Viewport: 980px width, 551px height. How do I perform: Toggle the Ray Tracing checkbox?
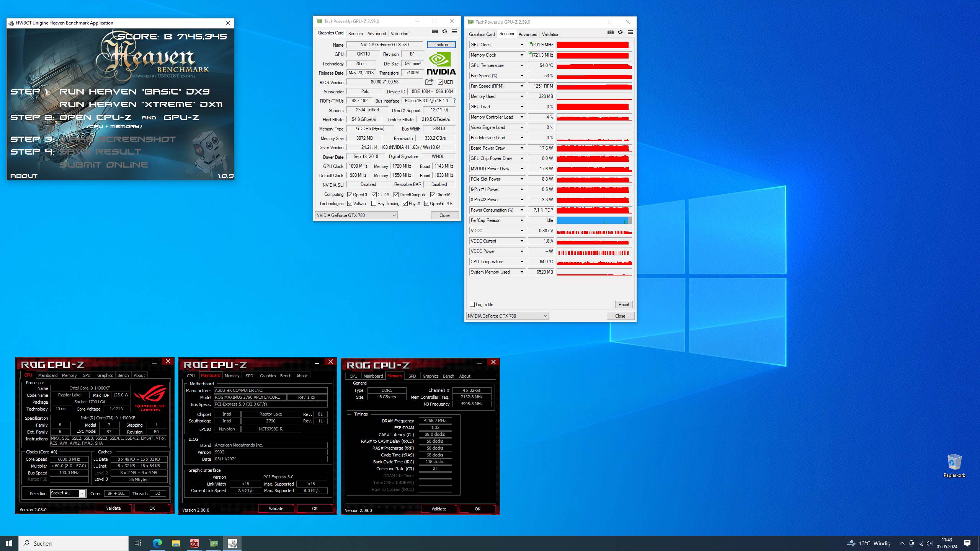point(374,204)
